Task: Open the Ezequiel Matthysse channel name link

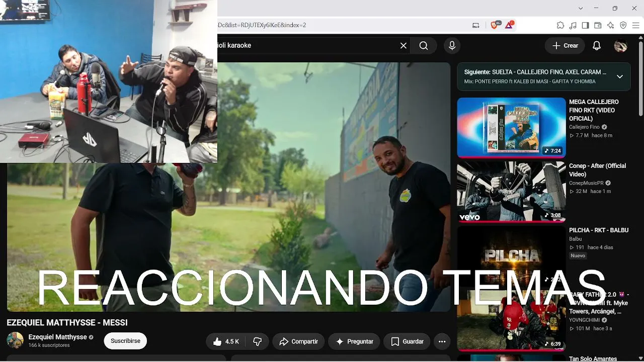Action: [58, 337]
